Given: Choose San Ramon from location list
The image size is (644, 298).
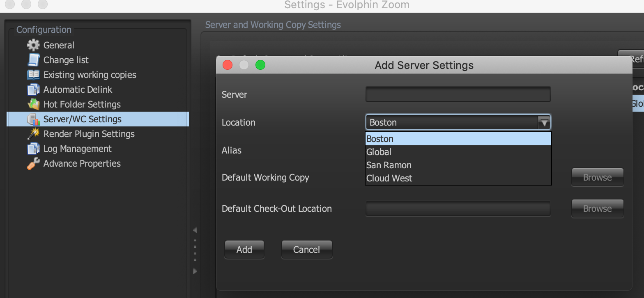Looking at the screenshot, I should [458, 165].
